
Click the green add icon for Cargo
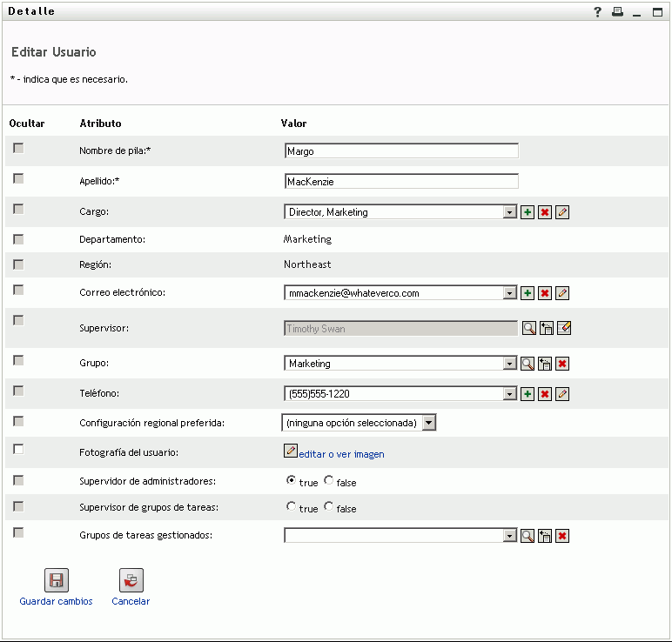[528, 212]
